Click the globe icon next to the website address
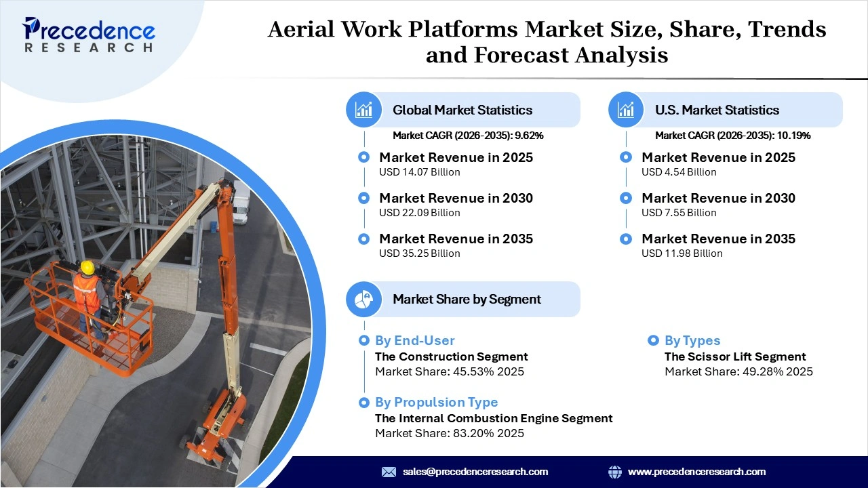Image resolution: width=868 pixels, height=488 pixels. click(x=615, y=472)
